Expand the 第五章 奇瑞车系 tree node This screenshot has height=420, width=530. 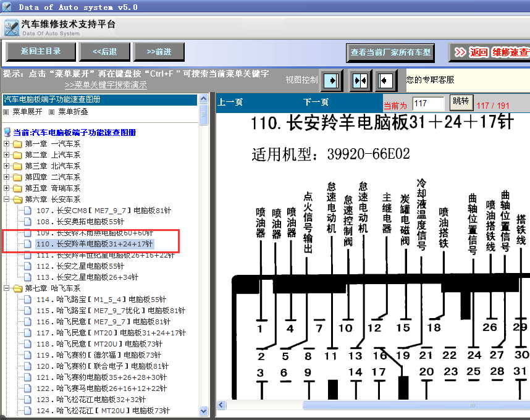(x=6, y=188)
